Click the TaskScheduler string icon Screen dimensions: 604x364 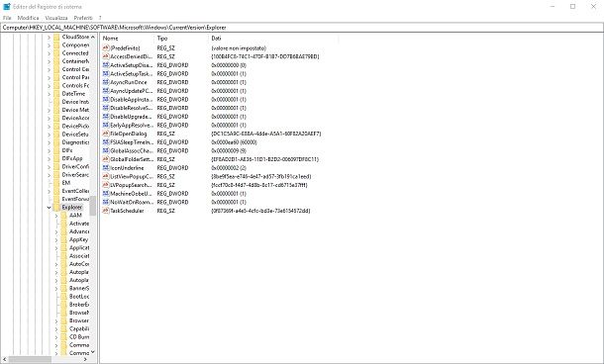(106, 211)
